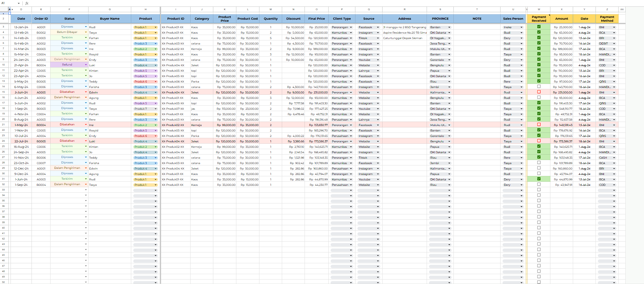
Task: Open the DEBIT payment method dropdown
Action: (x=614, y=43)
